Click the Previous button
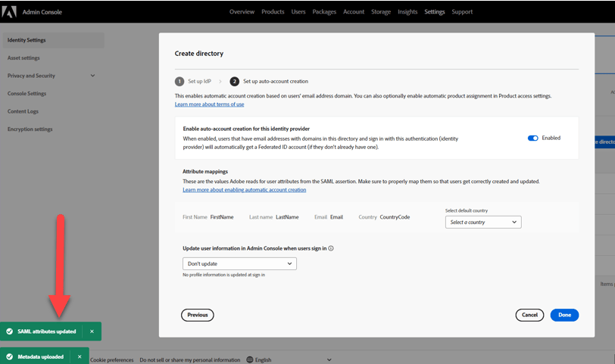 [197, 315]
